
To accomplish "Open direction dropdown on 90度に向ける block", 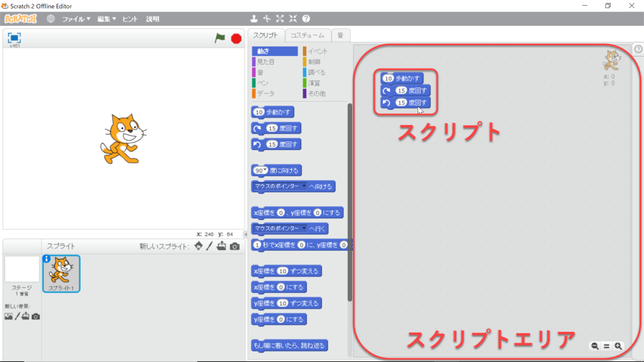I will (x=265, y=170).
